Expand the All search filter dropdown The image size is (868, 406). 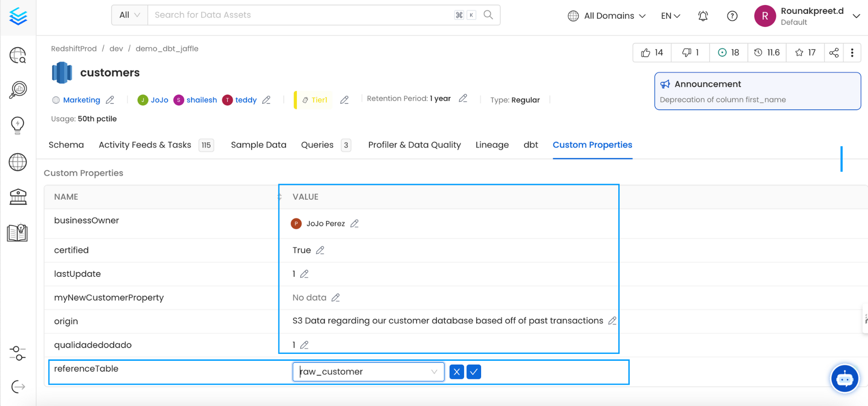[129, 15]
